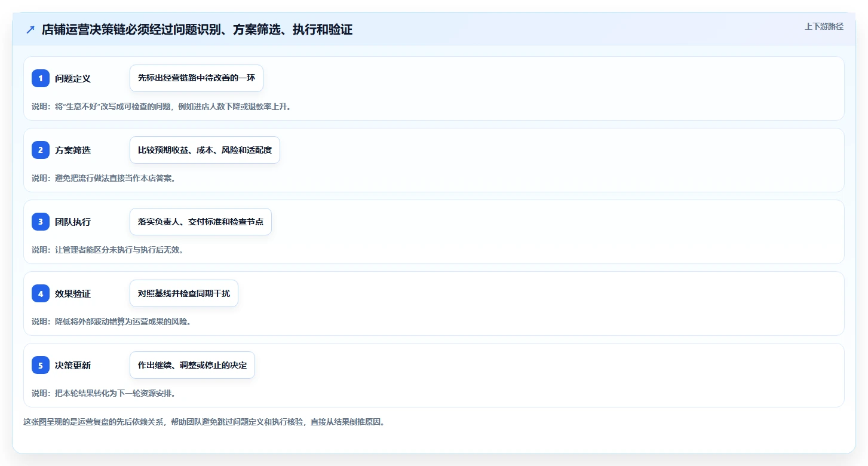Viewport: 868px width, 466px height.
Task: Click the note 把本轮结果转化为下一轮资源安排
Action: (x=103, y=393)
